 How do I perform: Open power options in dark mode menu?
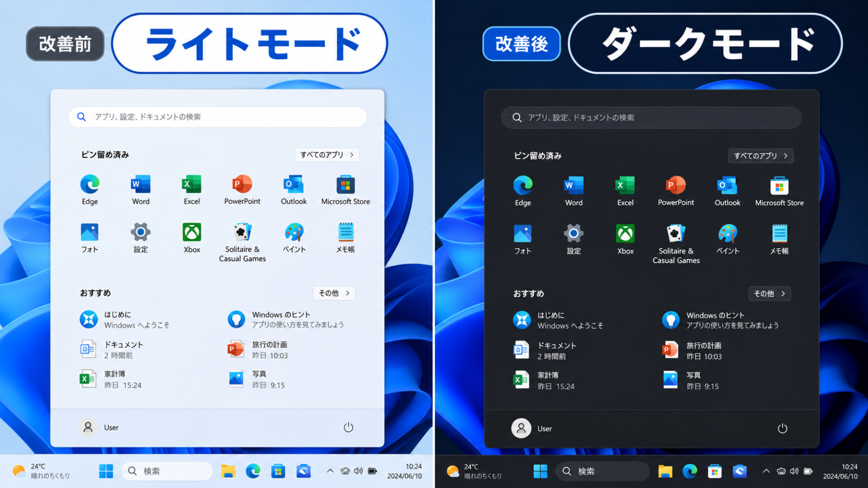pos(782,428)
